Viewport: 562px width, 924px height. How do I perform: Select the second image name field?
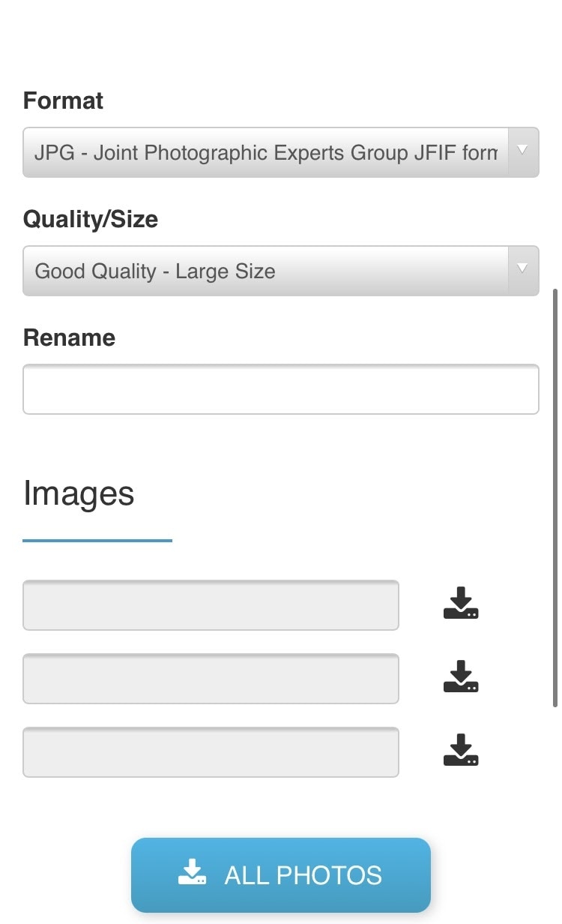(x=211, y=679)
